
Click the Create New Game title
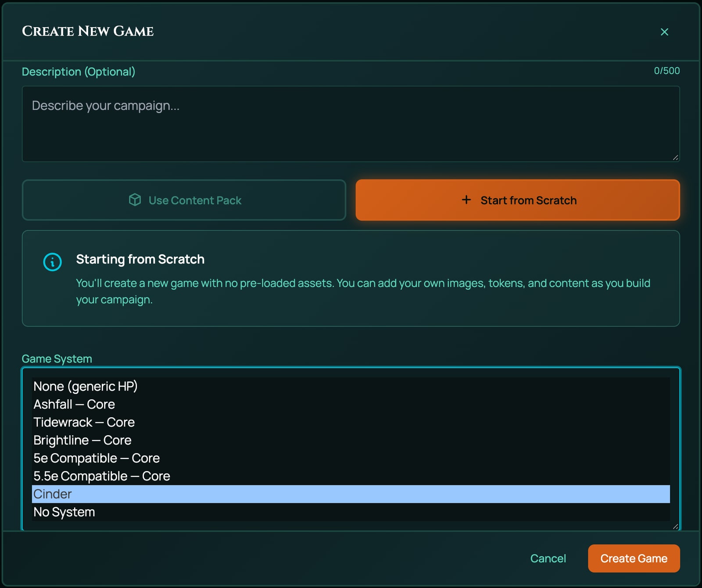coord(88,31)
